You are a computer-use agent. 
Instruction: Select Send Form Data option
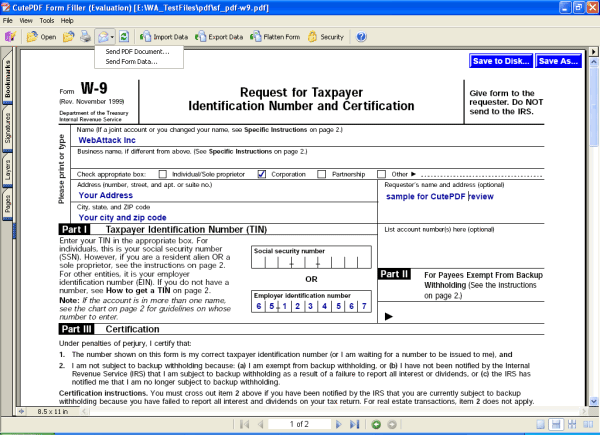pyautogui.click(x=131, y=62)
